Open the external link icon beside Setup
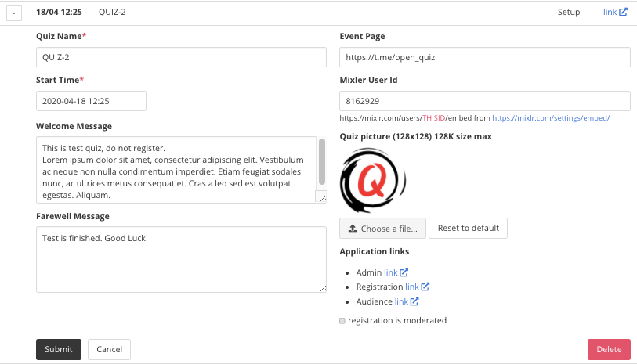Image resolution: width=637 pixels, height=364 pixels. (x=623, y=12)
